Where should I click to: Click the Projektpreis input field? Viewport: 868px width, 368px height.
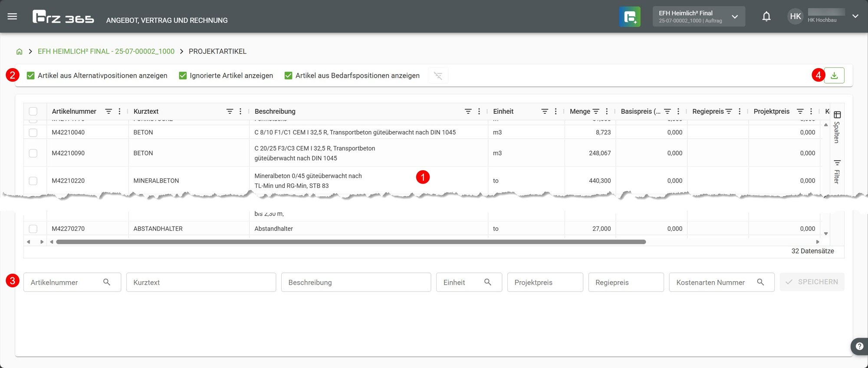point(545,282)
